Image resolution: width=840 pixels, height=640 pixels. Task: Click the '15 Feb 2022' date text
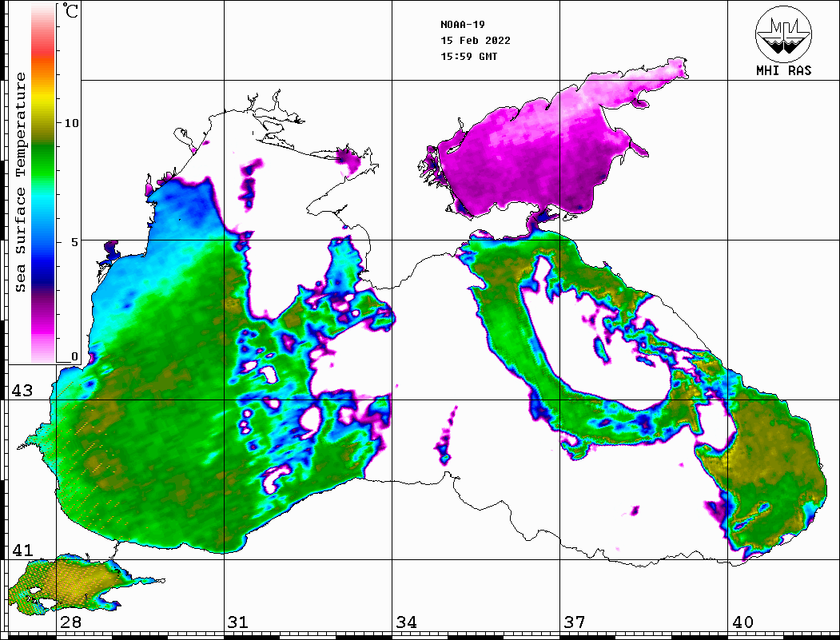pos(476,41)
